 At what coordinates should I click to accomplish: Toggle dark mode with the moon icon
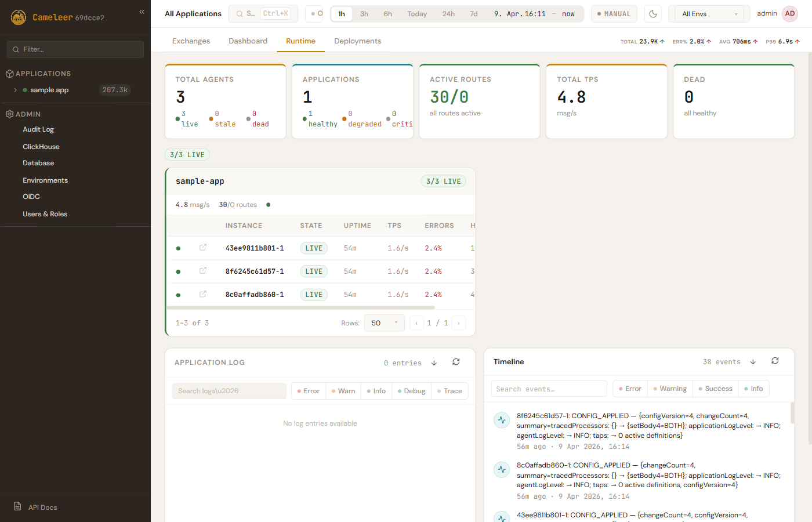[x=653, y=14]
